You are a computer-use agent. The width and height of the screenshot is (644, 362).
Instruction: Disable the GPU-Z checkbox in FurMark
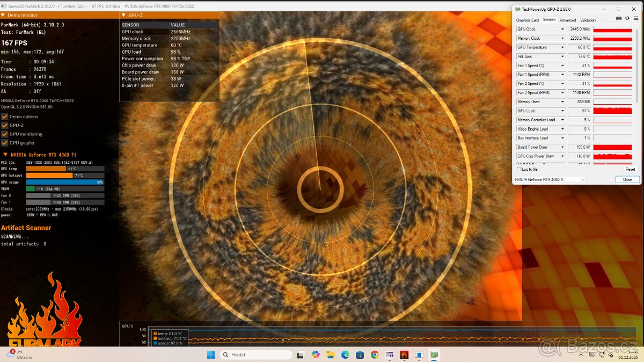tap(5, 125)
